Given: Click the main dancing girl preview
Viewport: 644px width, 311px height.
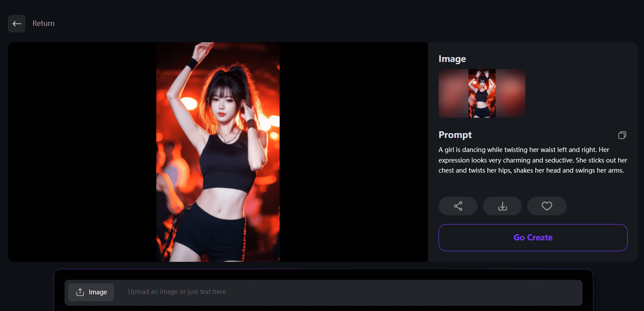Looking at the screenshot, I should tap(218, 152).
